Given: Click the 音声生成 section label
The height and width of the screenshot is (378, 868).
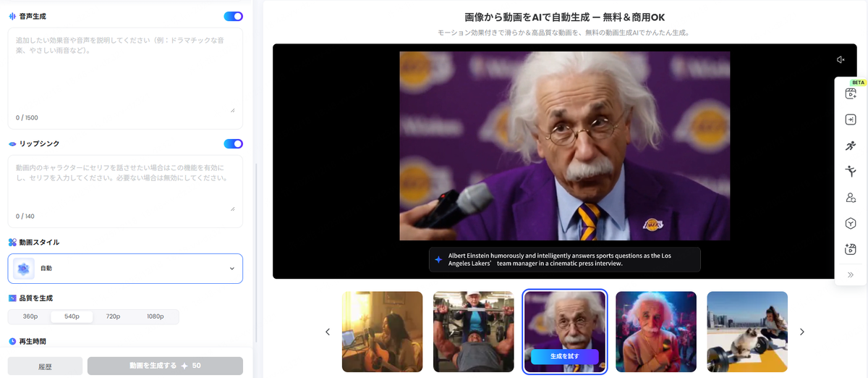Looking at the screenshot, I should click(x=33, y=16).
